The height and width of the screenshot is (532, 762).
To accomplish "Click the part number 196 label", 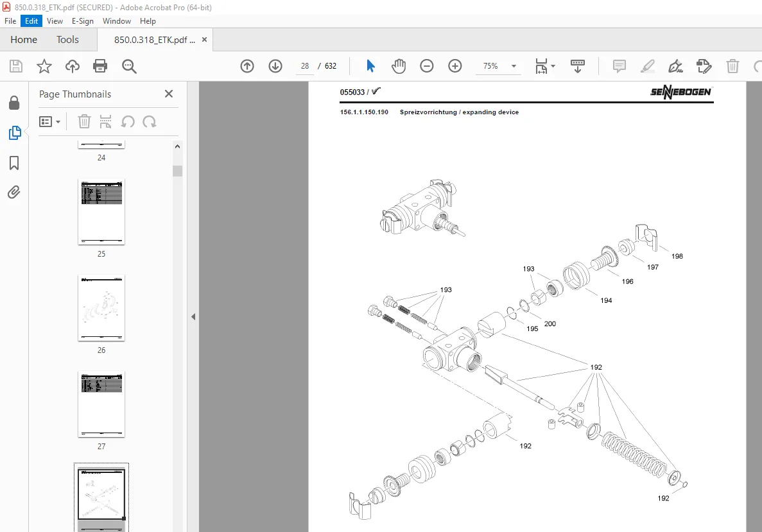I will click(x=627, y=281).
